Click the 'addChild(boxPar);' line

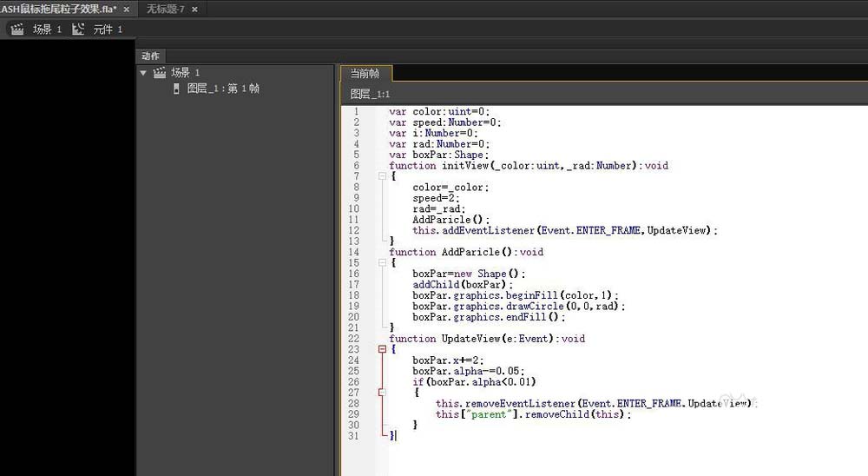463,285
